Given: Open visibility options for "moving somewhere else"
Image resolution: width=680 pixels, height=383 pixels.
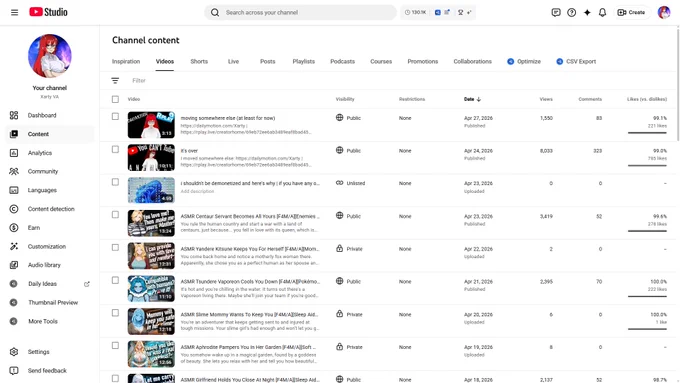Looking at the screenshot, I should (x=349, y=118).
